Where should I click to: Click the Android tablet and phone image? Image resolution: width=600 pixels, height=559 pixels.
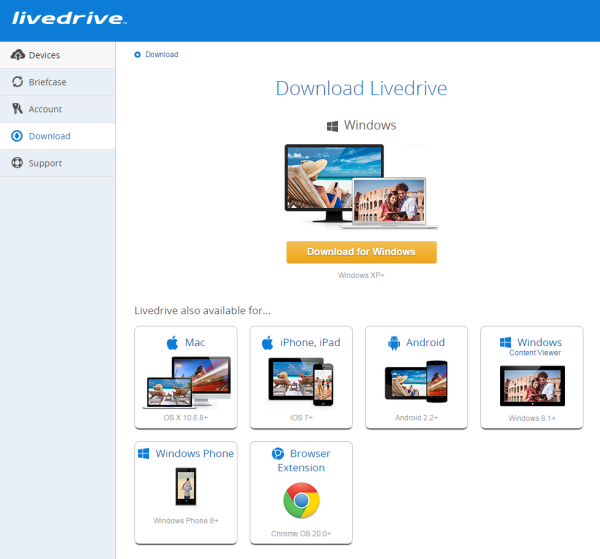tap(416, 381)
